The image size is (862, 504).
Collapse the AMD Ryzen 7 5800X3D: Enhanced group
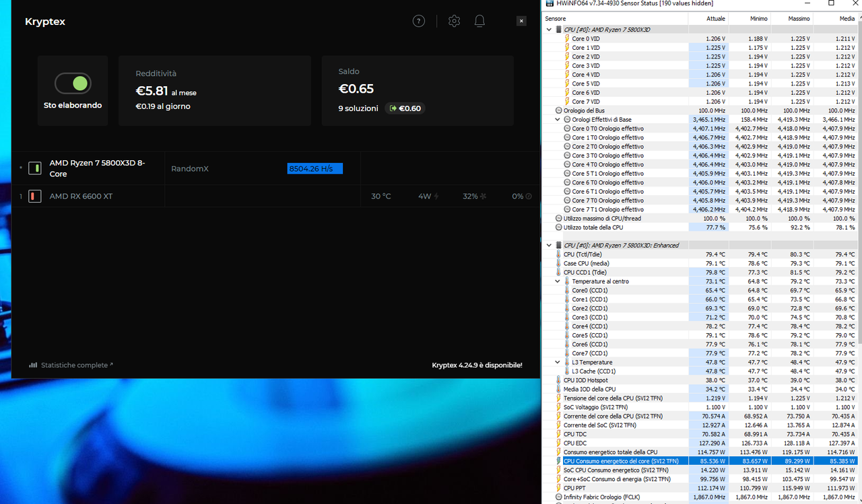pos(549,245)
